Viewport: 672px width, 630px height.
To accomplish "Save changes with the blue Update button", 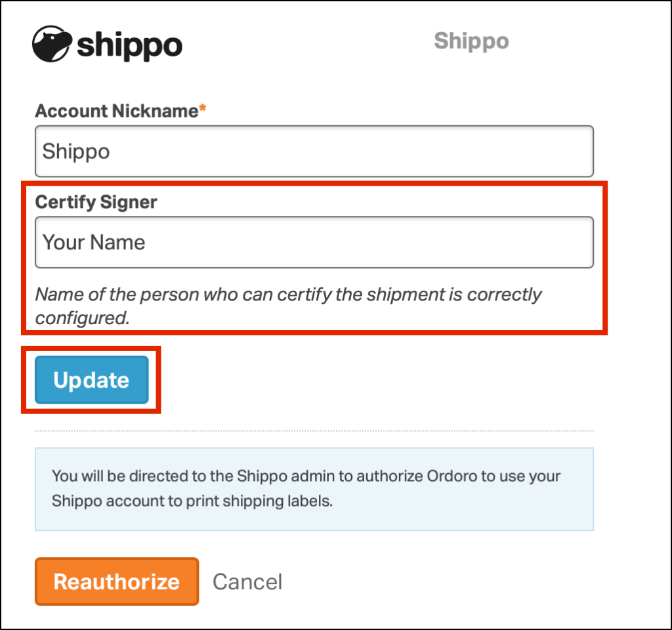I will [x=92, y=380].
